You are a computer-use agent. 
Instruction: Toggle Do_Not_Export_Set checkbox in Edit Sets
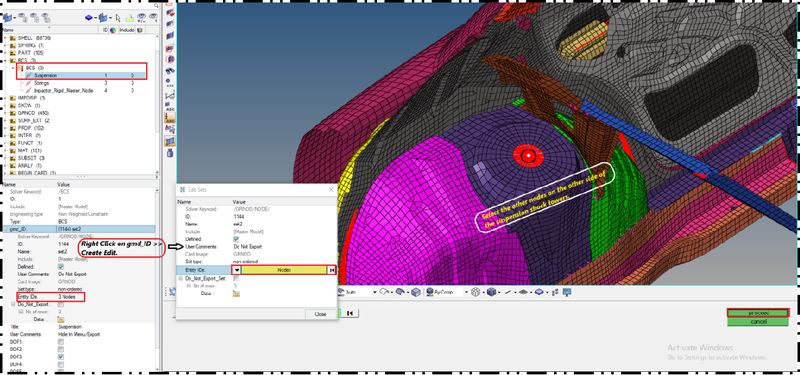pos(236,279)
